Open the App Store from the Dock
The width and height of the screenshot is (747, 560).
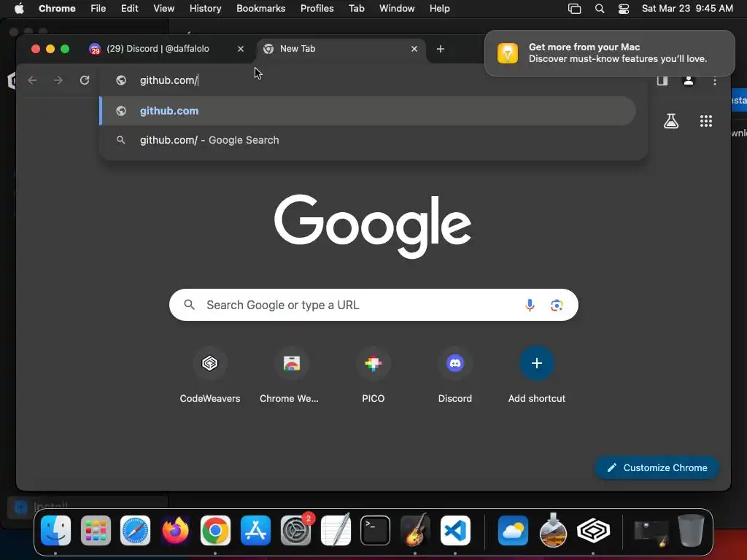255,530
